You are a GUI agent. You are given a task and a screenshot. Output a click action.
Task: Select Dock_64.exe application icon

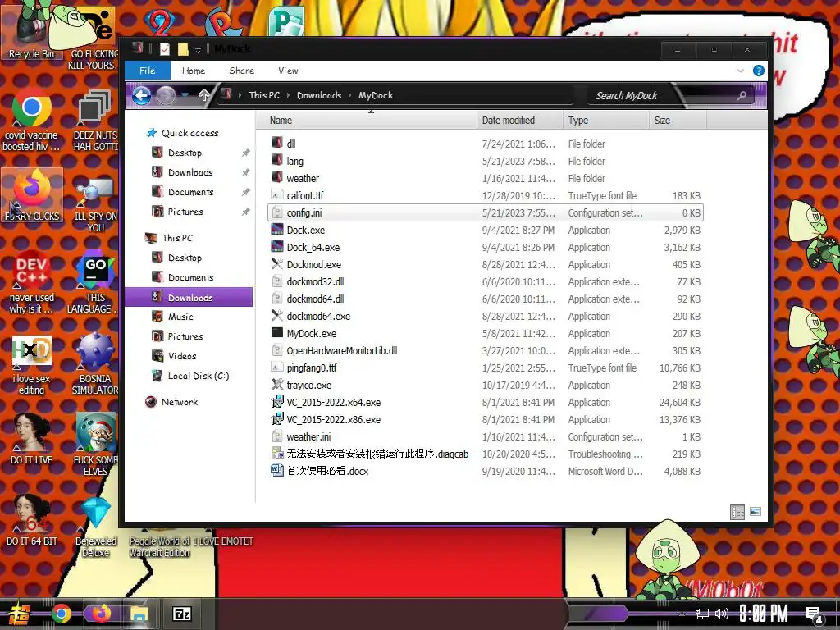277,247
